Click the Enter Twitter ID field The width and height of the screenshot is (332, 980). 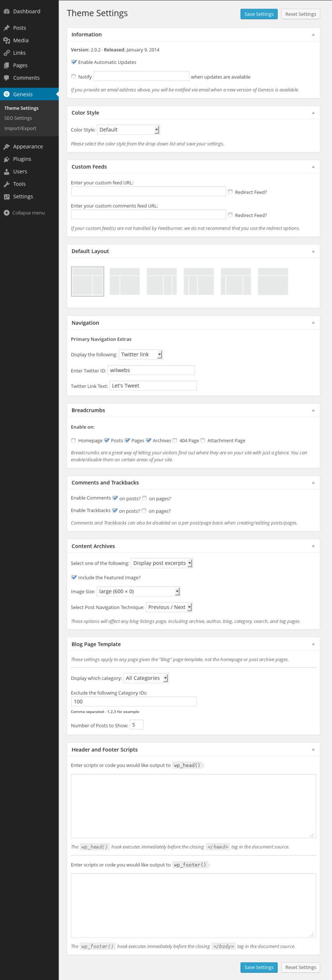tap(151, 370)
